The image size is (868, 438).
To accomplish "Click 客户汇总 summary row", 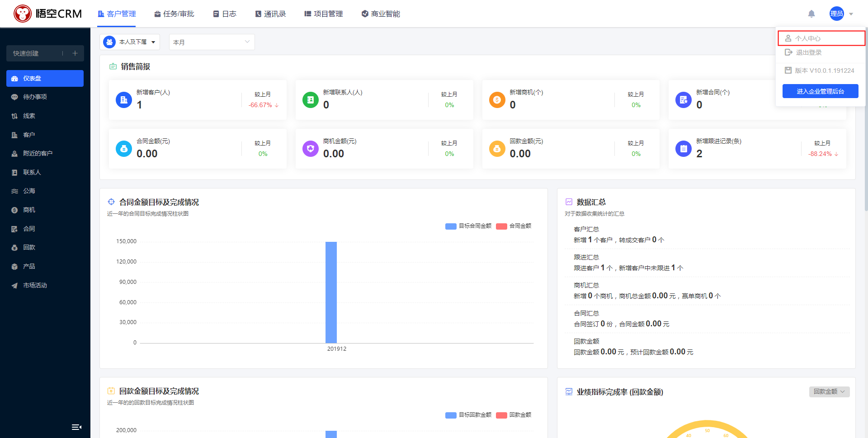I will [707, 235].
